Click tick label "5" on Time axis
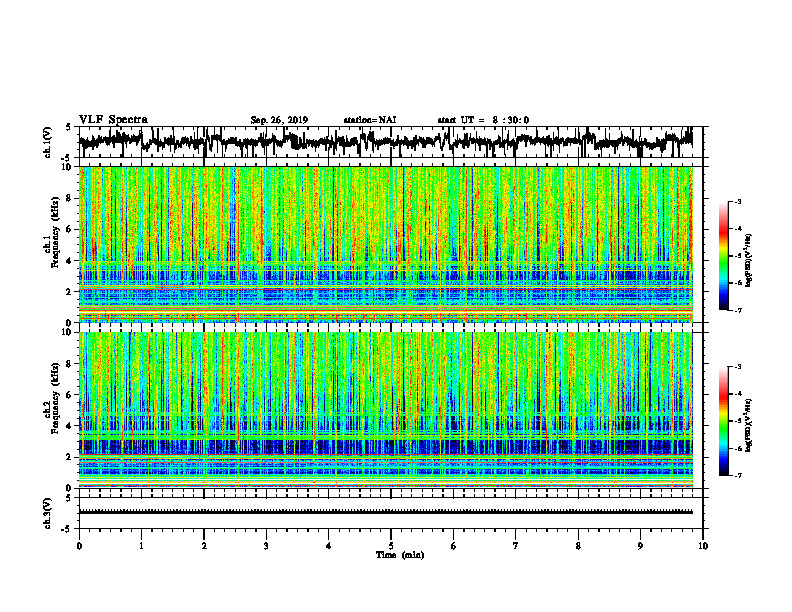 click(x=391, y=546)
